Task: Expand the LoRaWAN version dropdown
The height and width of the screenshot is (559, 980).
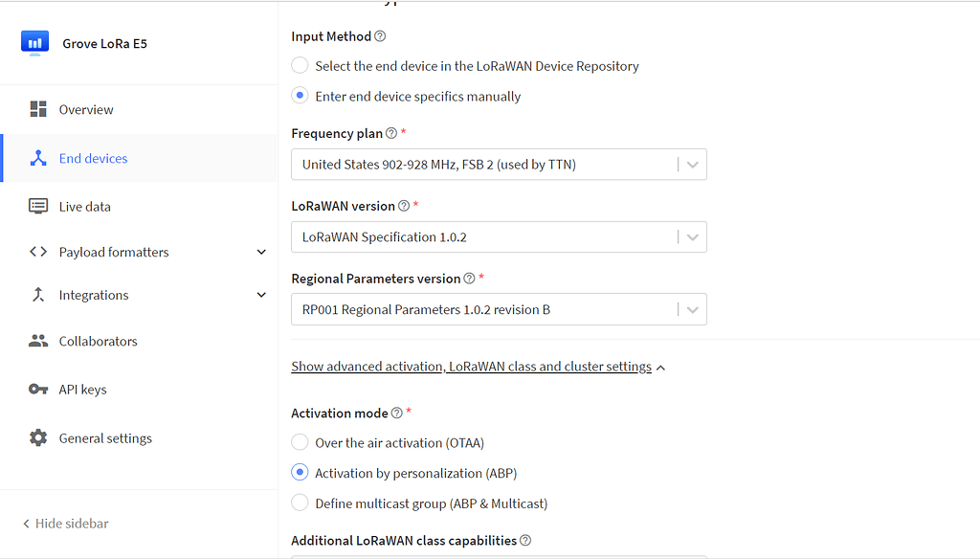Action: click(692, 236)
